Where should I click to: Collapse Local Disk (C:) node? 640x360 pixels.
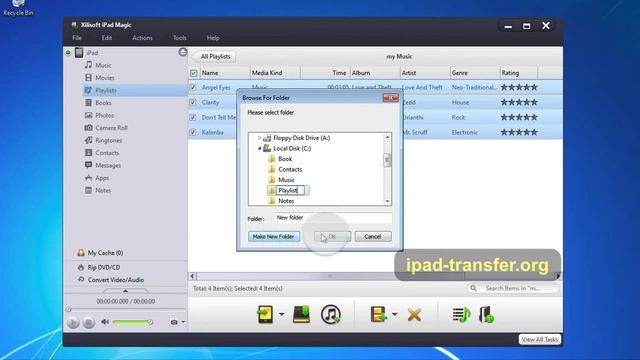click(259, 149)
